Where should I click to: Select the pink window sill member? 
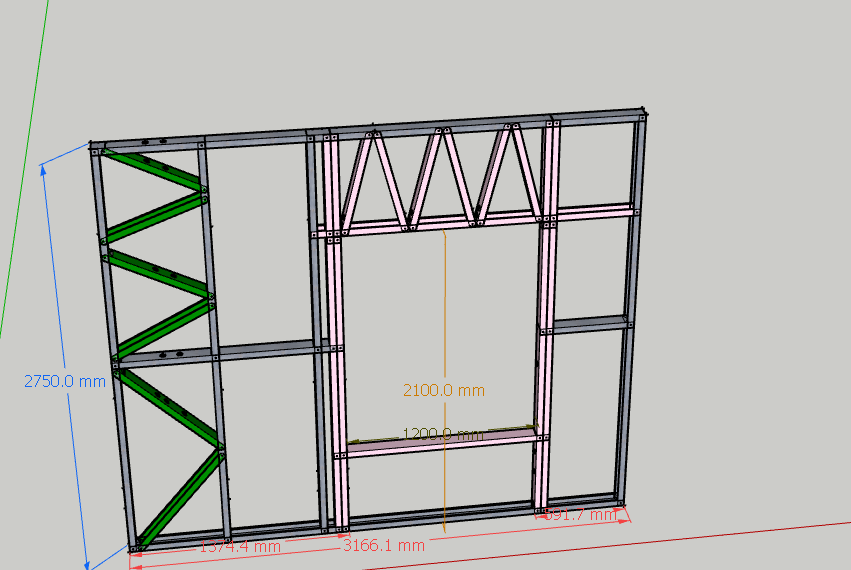[440, 446]
